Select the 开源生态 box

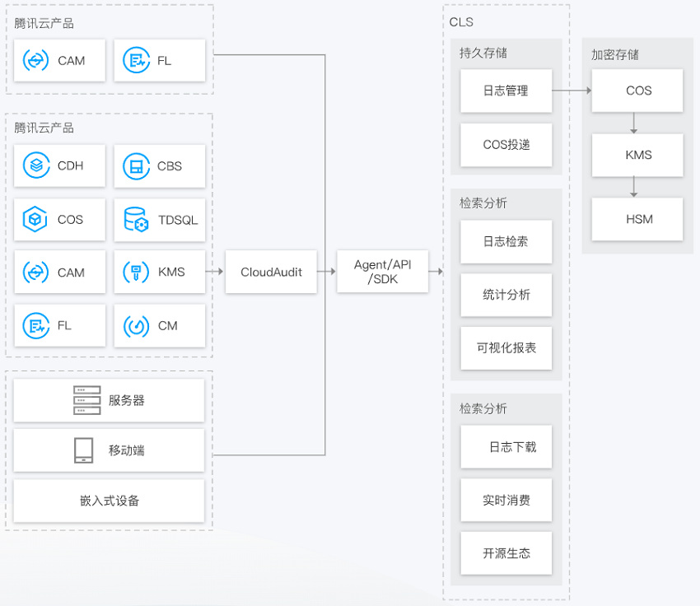(x=506, y=553)
